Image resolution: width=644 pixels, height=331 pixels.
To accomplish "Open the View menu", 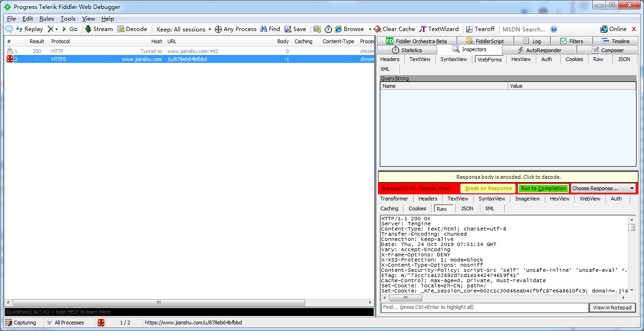I will coord(88,19).
